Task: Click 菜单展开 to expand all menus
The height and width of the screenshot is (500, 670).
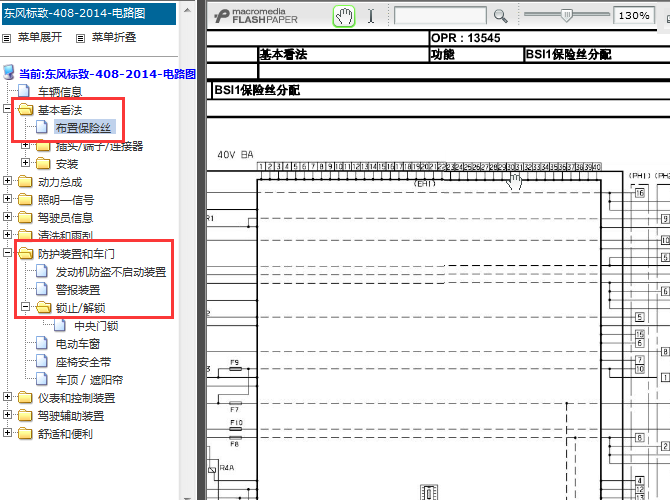Action: tap(40, 37)
